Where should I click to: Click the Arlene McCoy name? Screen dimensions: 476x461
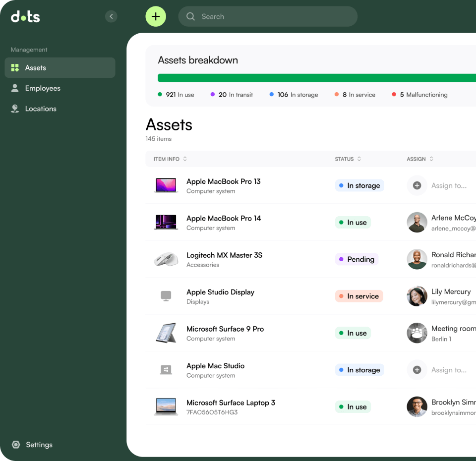coord(454,218)
